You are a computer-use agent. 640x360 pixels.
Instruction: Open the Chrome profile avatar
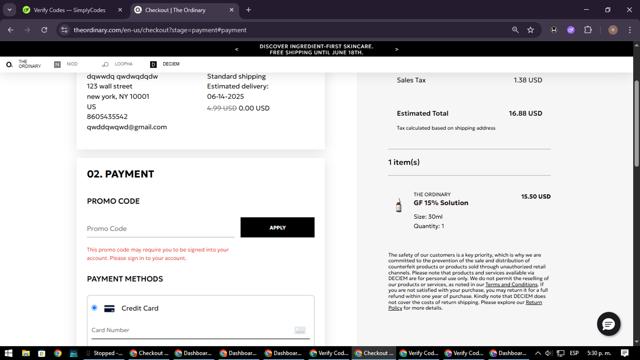(613, 30)
